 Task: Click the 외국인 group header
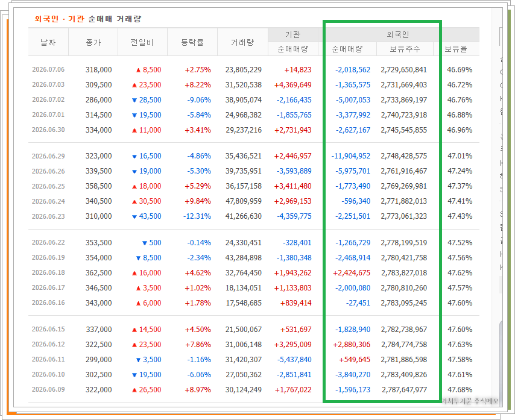point(398,34)
